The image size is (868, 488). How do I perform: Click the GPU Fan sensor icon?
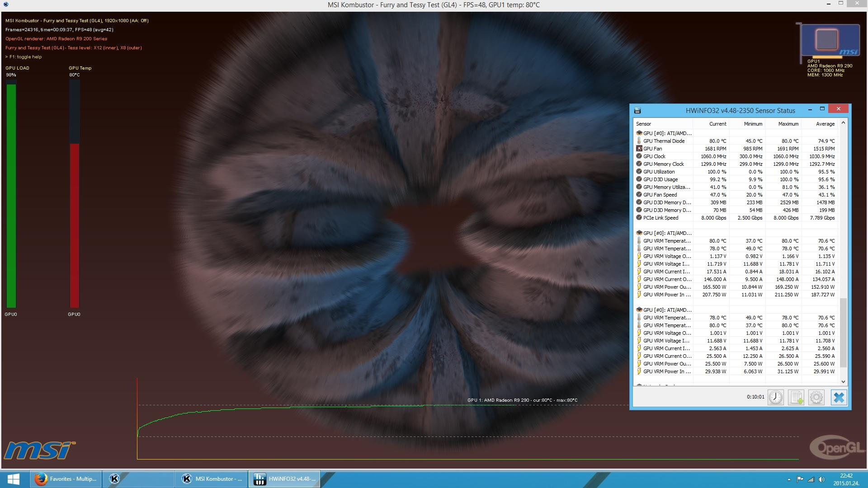pyautogui.click(x=639, y=149)
